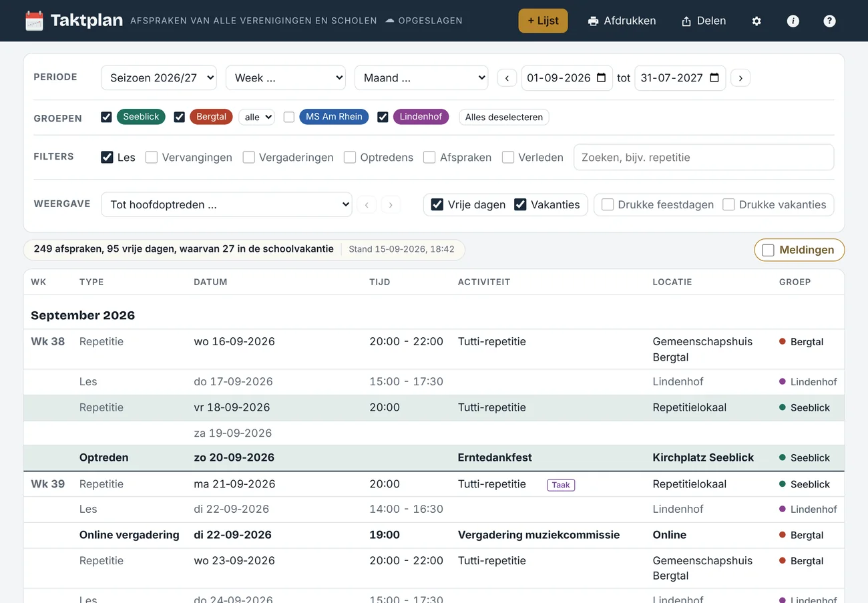
Task: Click the Lindenhof purple group tag
Action: click(x=421, y=117)
